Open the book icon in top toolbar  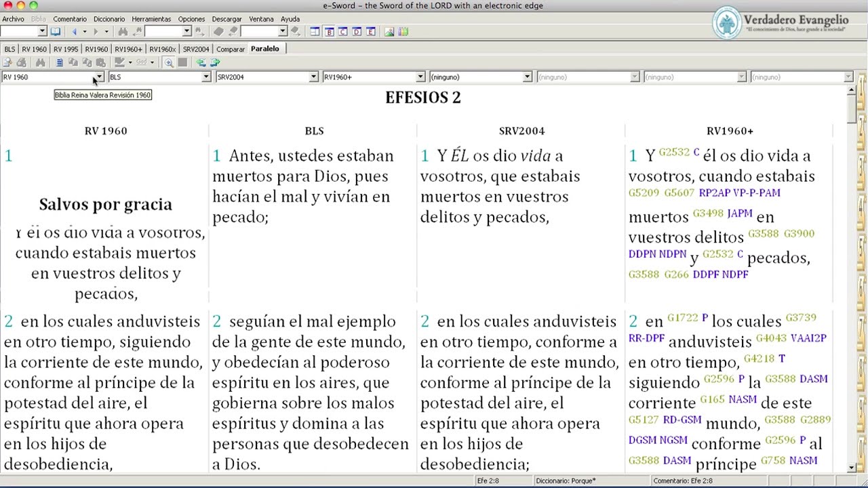pyautogui.click(x=55, y=31)
